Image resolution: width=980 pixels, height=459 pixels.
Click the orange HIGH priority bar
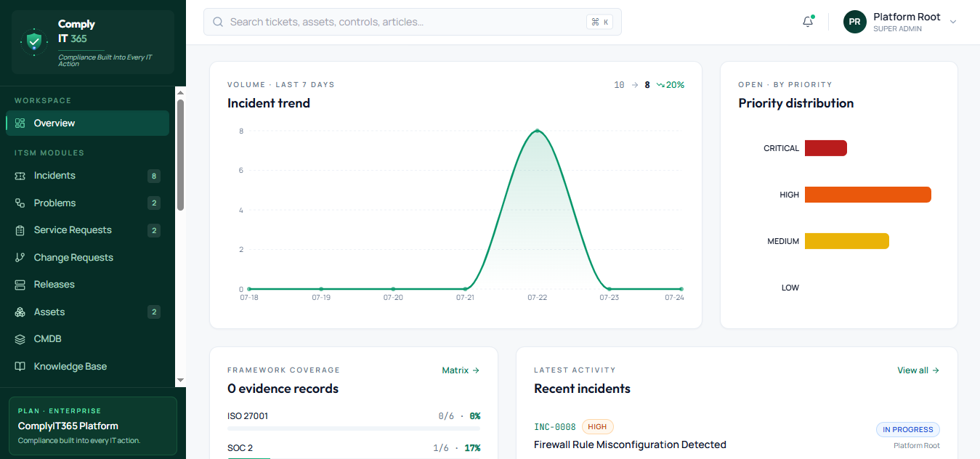868,195
